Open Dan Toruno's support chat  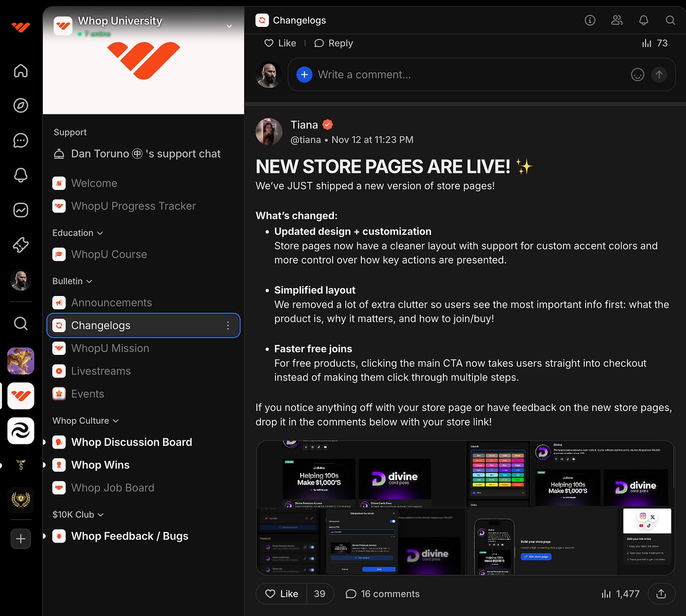[143, 154]
